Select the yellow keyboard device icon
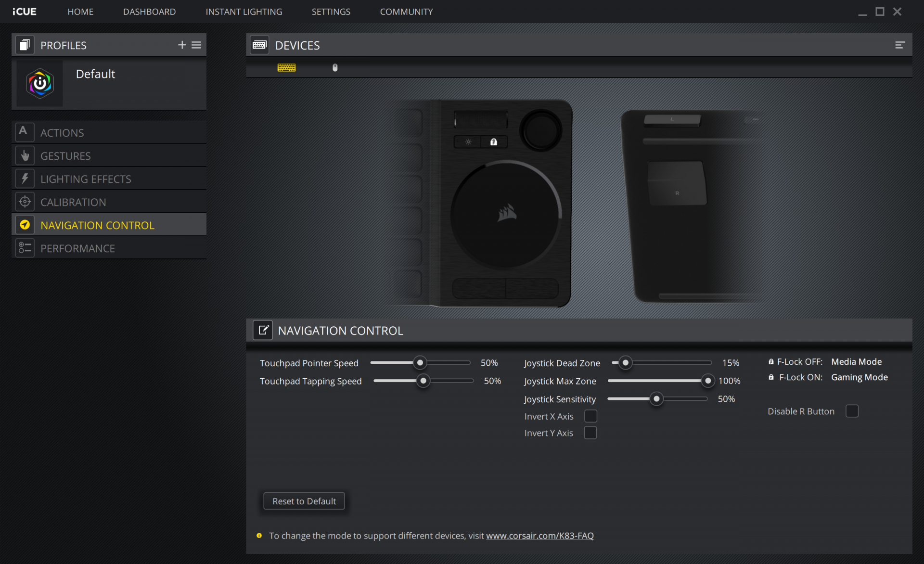 (x=286, y=68)
